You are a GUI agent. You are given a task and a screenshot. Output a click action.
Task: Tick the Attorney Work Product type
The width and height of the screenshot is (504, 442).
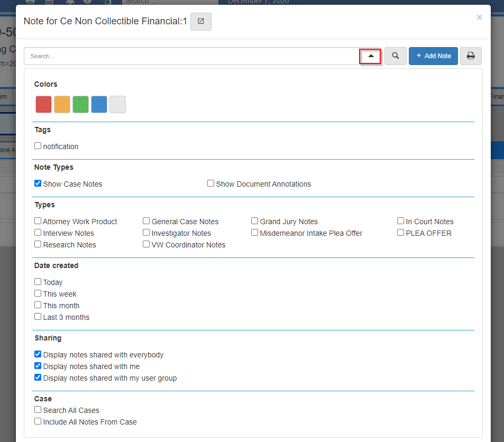click(x=38, y=221)
